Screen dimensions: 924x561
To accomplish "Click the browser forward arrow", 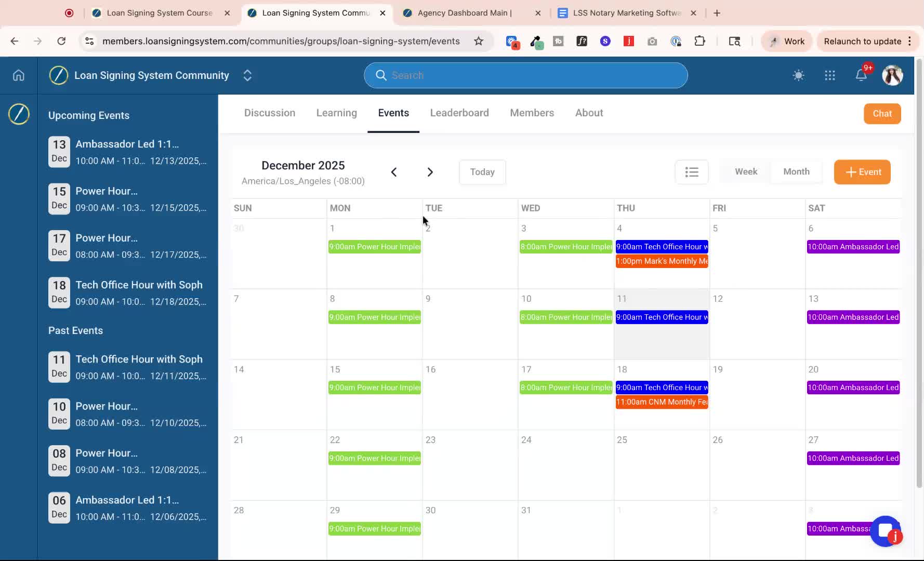I will coord(37,41).
